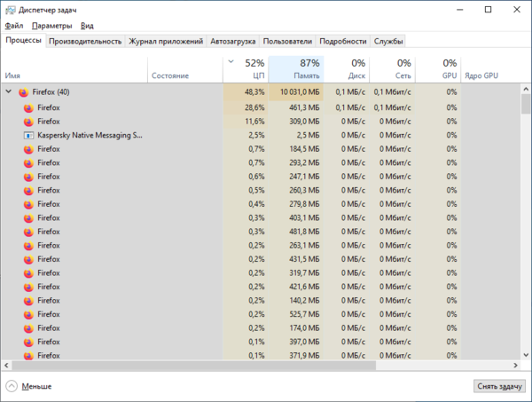Click Firefox icon on the 481,8 МБ row
The height and width of the screenshot is (402, 532).
[29, 232]
